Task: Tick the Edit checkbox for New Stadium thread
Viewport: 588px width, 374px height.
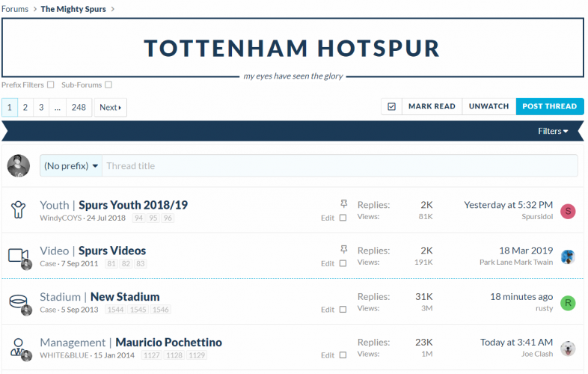Action: (x=343, y=310)
